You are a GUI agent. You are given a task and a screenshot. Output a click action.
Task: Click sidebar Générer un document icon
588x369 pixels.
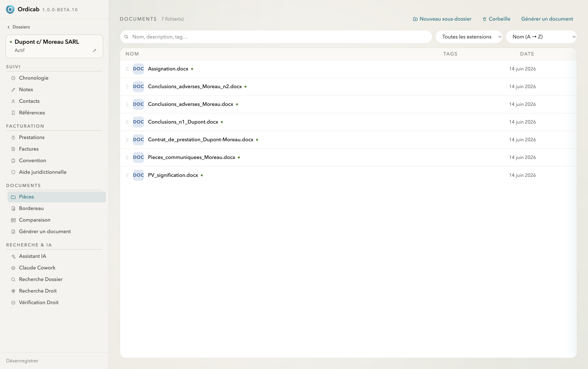[x=13, y=232]
